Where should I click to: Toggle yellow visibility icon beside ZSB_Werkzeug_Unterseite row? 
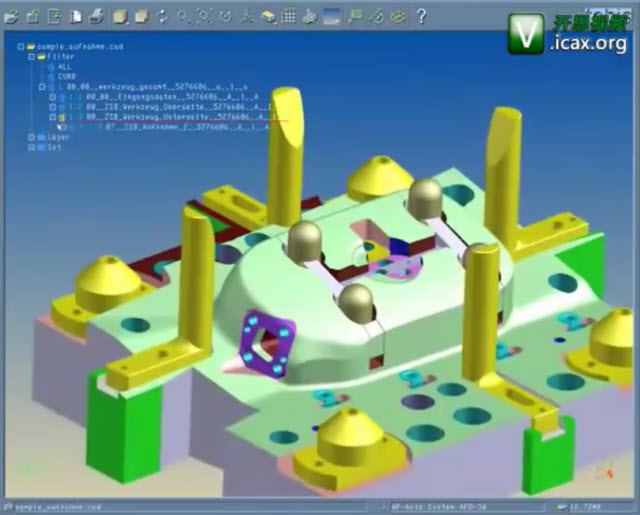[x=62, y=118]
